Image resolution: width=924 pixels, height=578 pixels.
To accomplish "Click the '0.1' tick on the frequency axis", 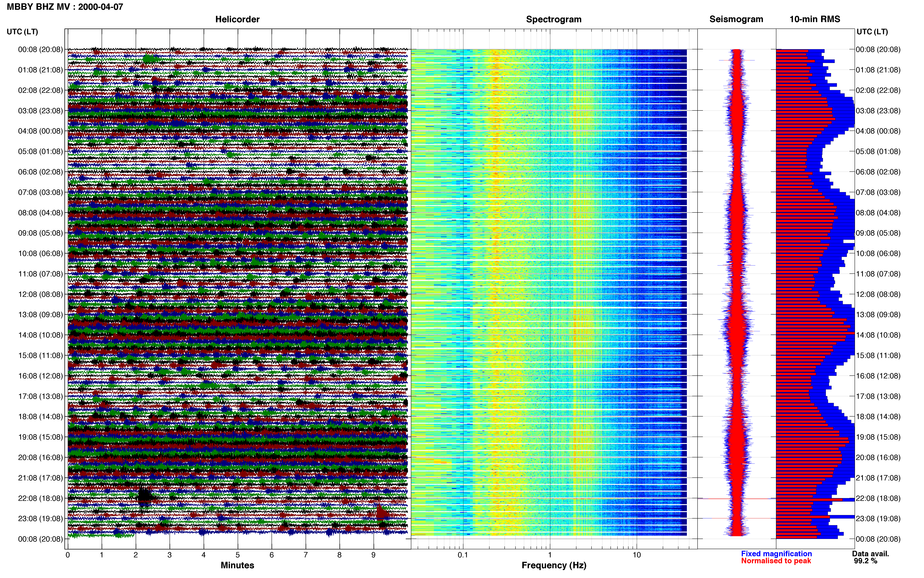I will click(463, 555).
